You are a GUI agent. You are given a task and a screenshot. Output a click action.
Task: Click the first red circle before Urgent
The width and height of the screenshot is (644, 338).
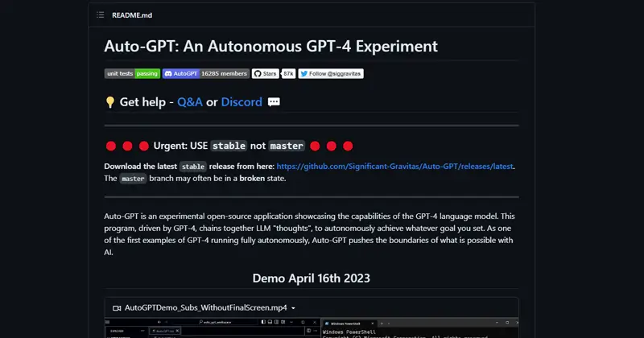click(110, 146)
